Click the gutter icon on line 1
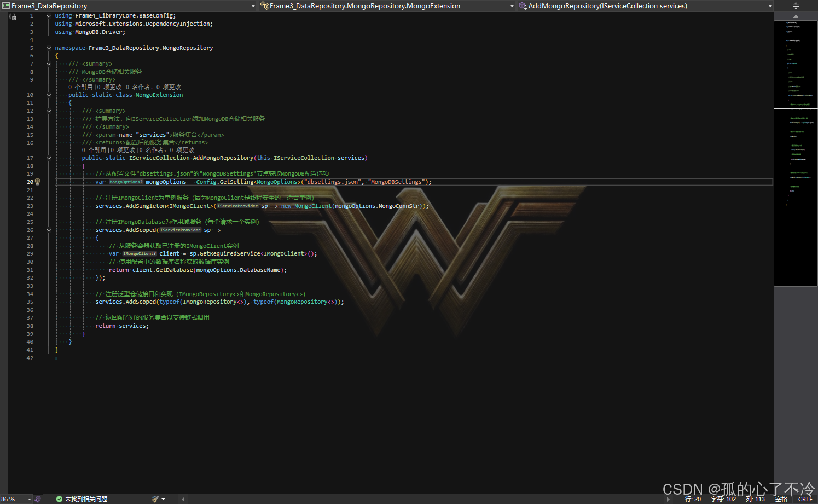 (13, 17)
